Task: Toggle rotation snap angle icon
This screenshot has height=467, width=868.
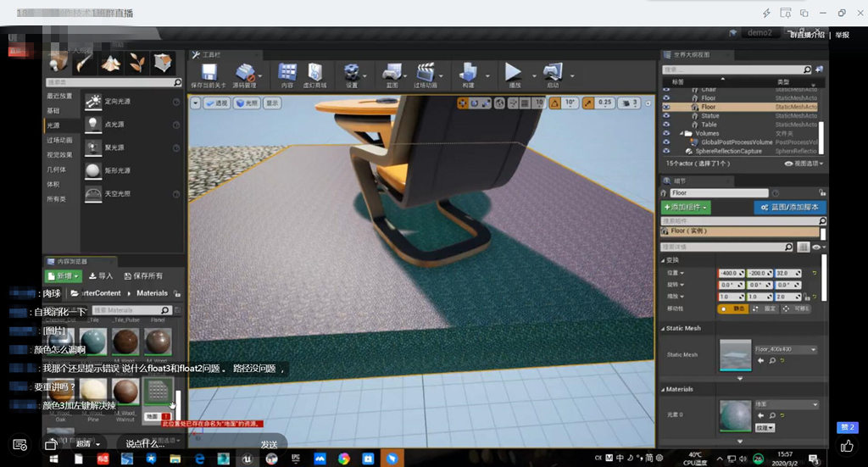Action: (554, 103)
